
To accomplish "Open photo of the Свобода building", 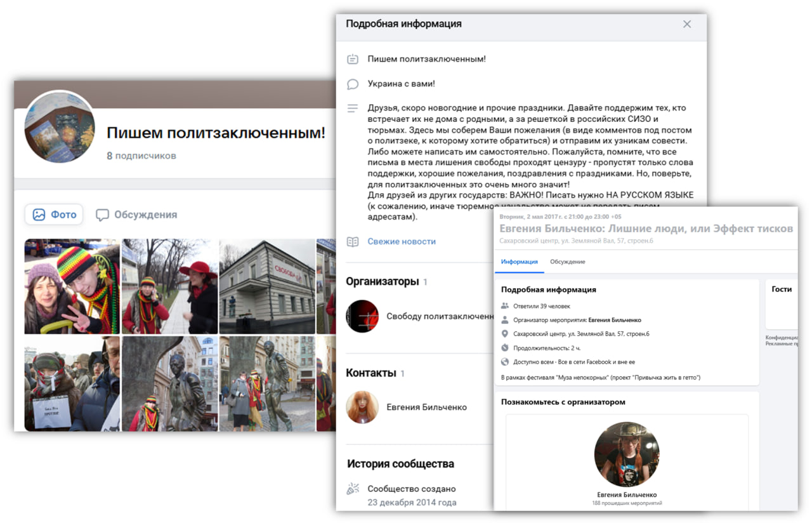I will point(266,286).
